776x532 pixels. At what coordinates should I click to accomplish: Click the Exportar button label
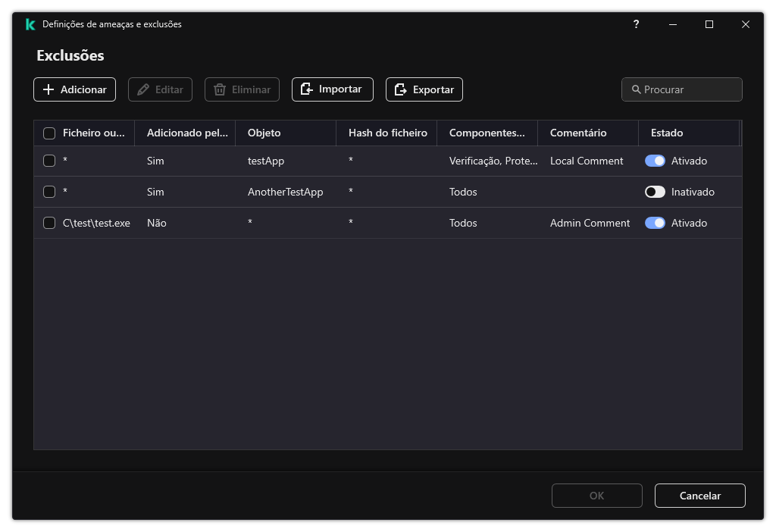pyautogui.click(x=433, y=89)
